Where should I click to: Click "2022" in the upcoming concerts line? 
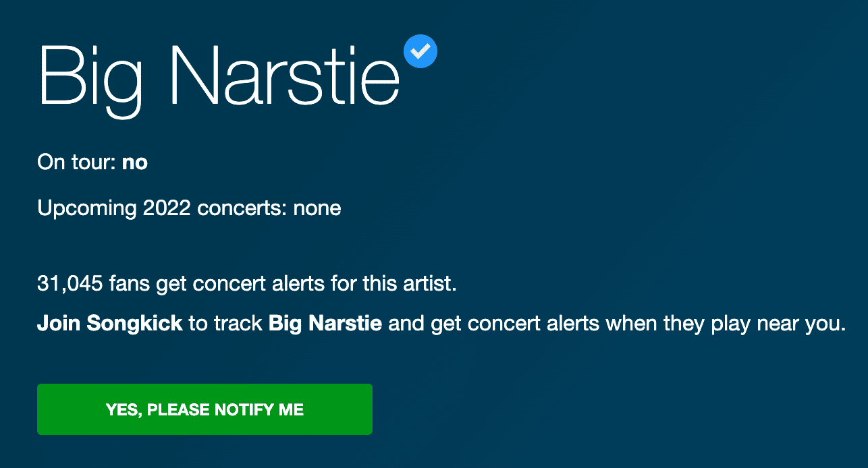[167, 208]
